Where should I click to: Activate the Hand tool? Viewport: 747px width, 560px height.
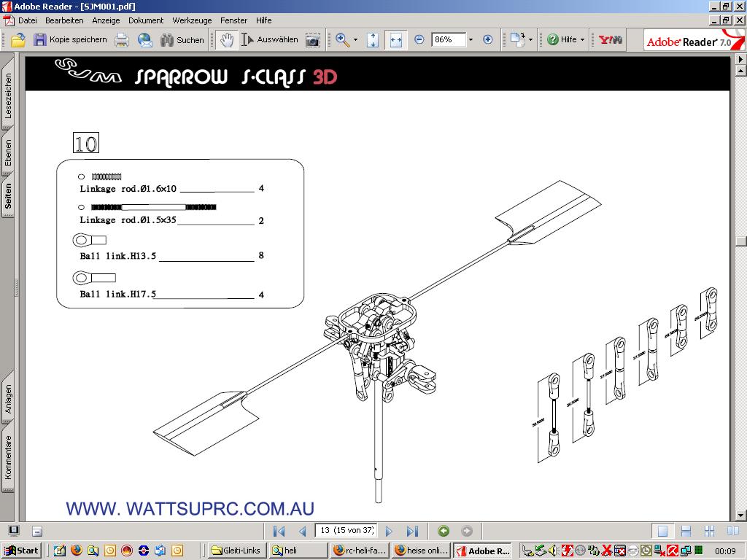[x=226, y=40]
